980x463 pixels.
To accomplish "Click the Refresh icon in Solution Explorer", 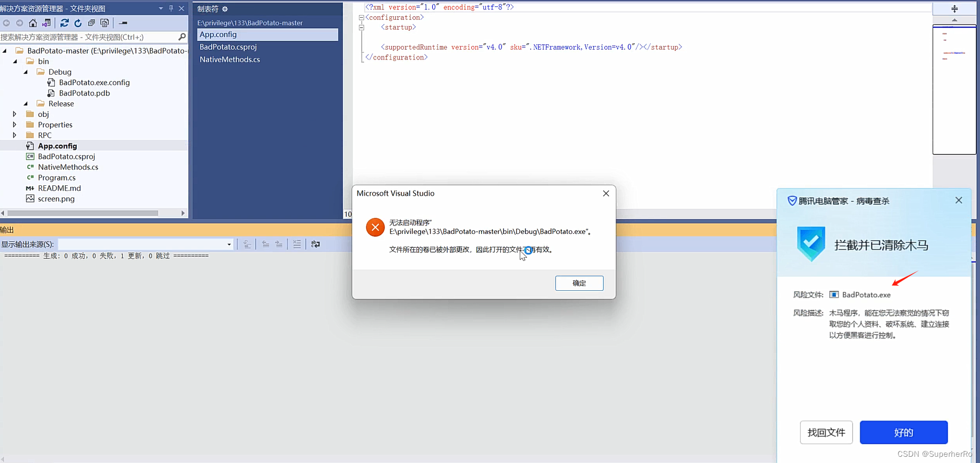I will [x=78, y=23].
